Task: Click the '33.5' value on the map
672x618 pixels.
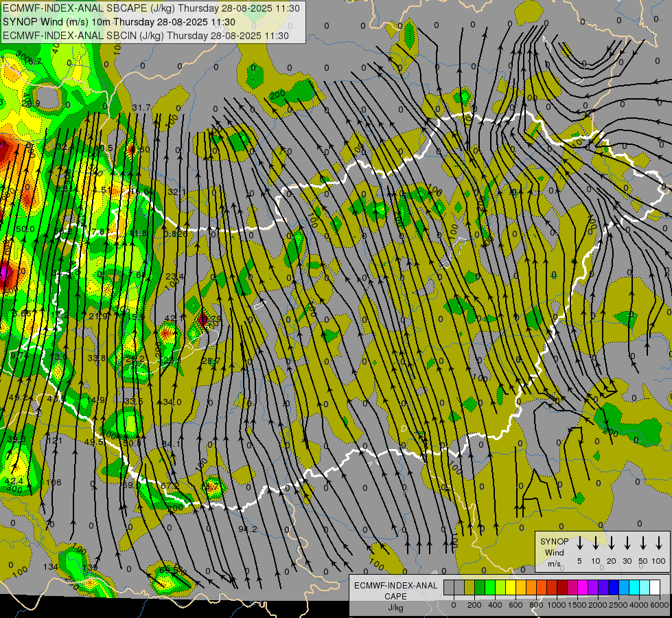Action: coord(134,402)
